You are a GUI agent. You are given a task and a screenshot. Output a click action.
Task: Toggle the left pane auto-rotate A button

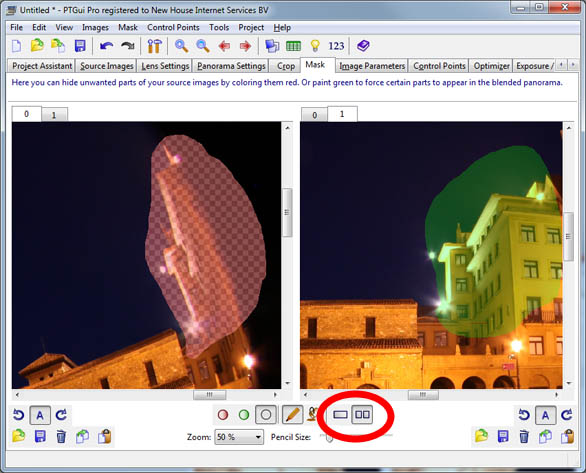40,415
